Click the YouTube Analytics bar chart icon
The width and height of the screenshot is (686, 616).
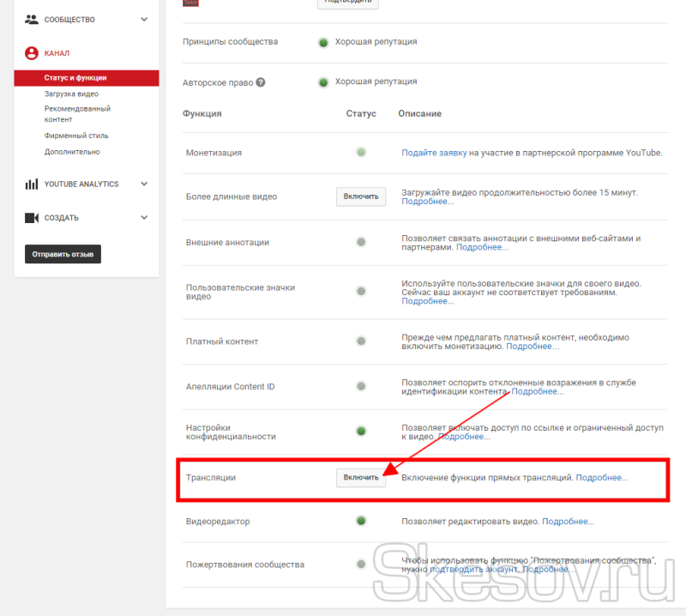(32, 184)
